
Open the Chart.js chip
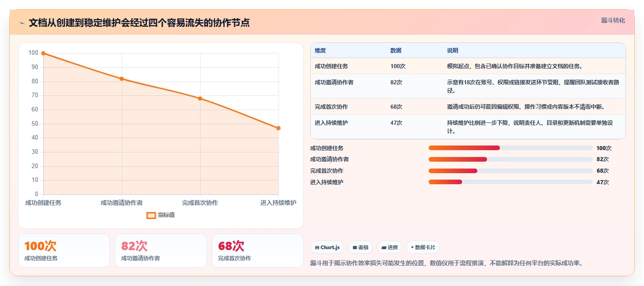coord(327,247)
